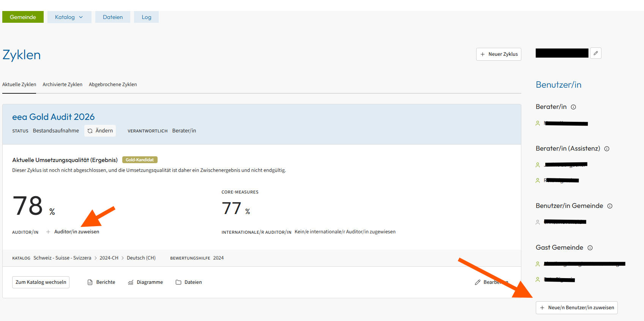Viewport: 644px width, 321px height.
Task: Open the cycle's Dateien folder link
Action: [189, 282]
